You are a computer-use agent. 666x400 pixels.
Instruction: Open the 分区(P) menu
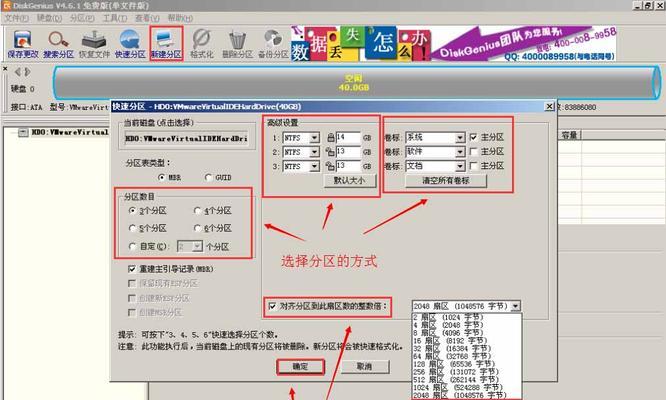[82, 18]
